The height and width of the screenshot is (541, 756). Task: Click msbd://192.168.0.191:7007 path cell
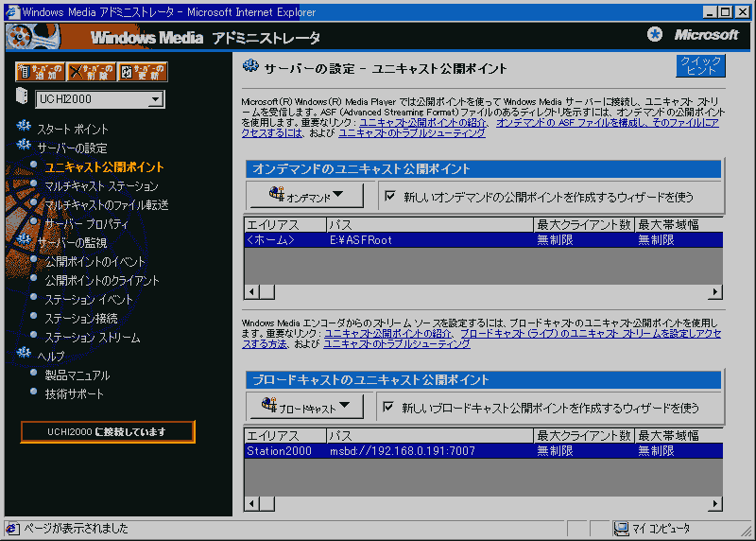(x=403, y=451)
